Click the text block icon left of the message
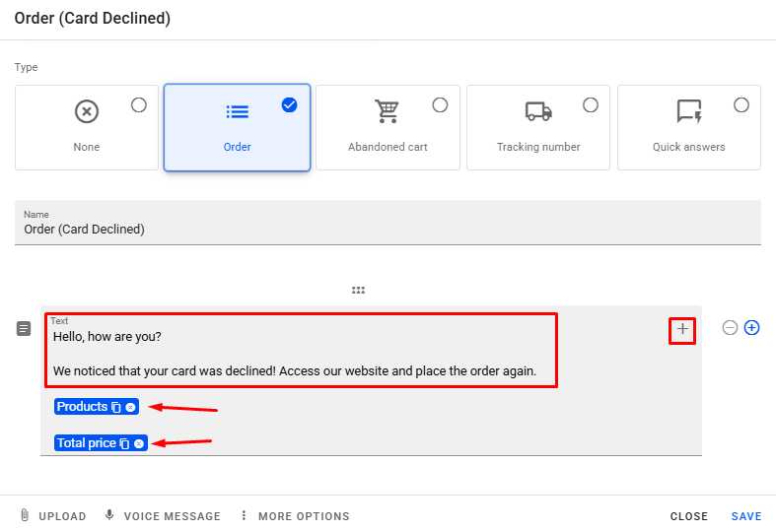776x532 pixels. [x=25, y=329]
